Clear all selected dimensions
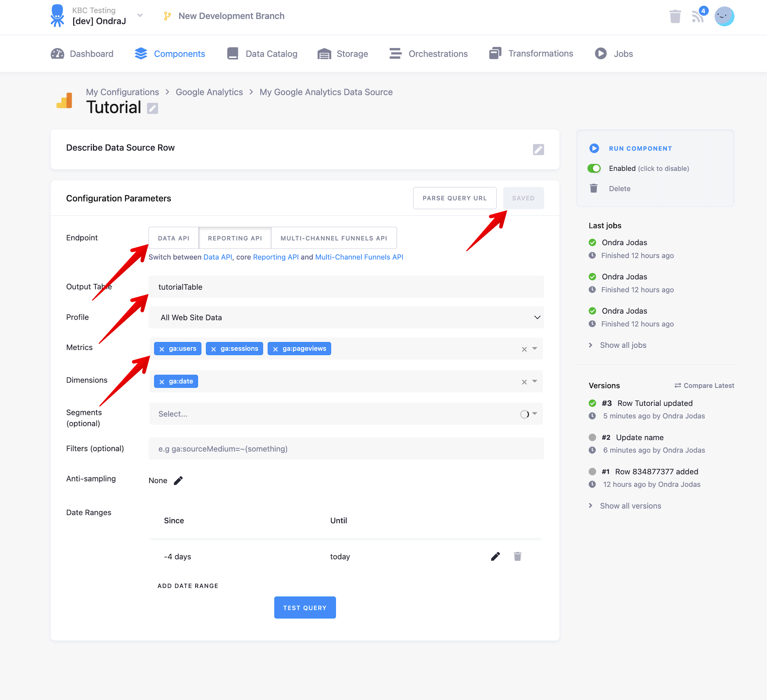Viewport: 767px width, 700px height. click(x=524, y=382)
